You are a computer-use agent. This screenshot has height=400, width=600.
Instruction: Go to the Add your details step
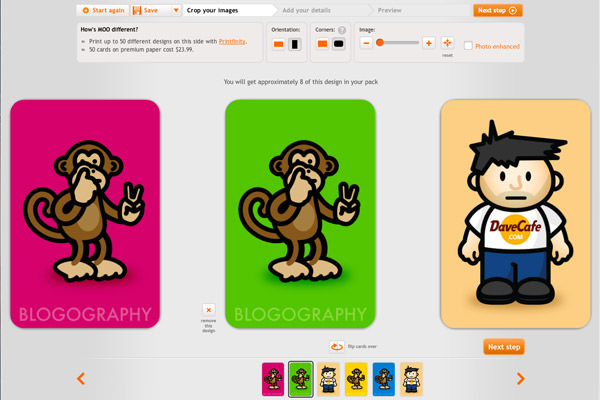coord(307,10)
